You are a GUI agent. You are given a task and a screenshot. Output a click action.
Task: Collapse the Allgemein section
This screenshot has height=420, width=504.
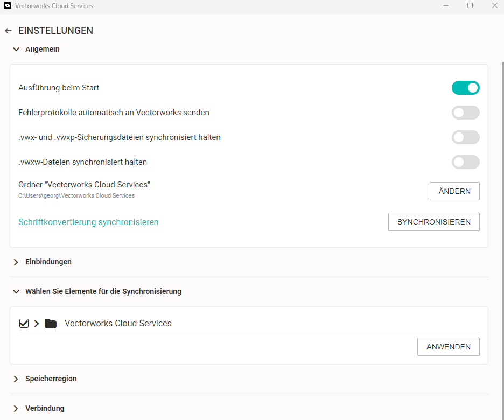[x=16, y=50]
